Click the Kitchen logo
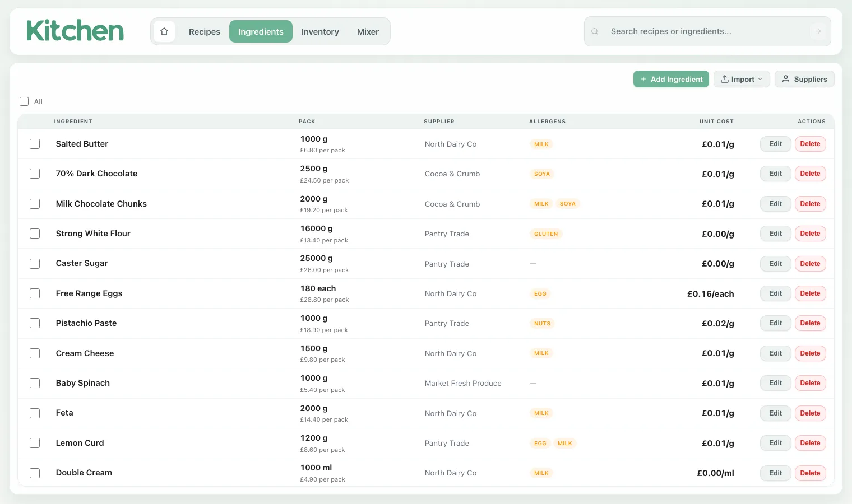852x504 pixels. click(75, 31)
